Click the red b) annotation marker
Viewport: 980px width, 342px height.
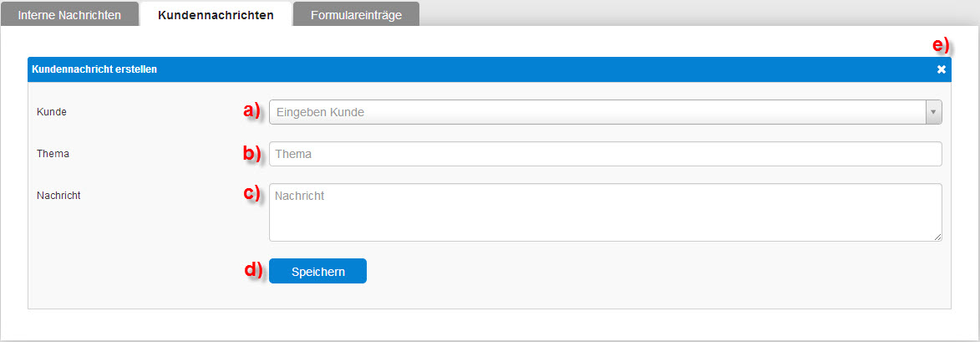coord(251,153)
